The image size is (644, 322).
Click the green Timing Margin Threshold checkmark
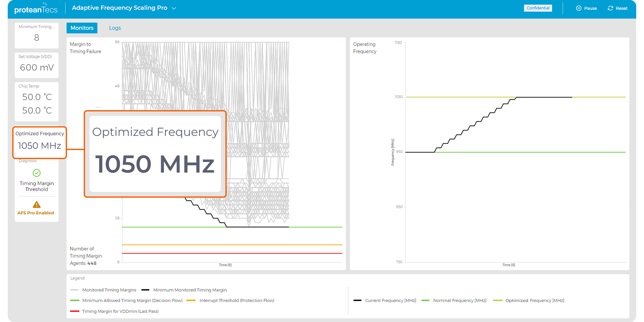coord(37,173)
